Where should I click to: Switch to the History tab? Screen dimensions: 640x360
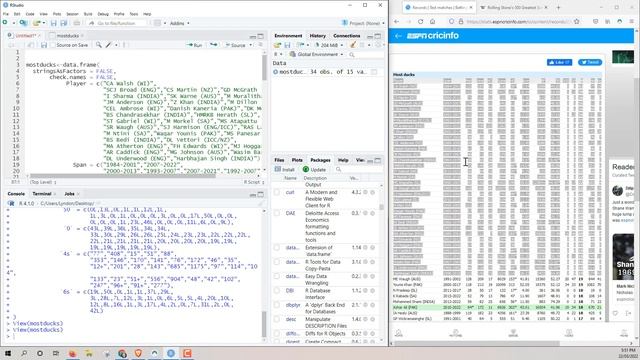[x=318, y=36]
